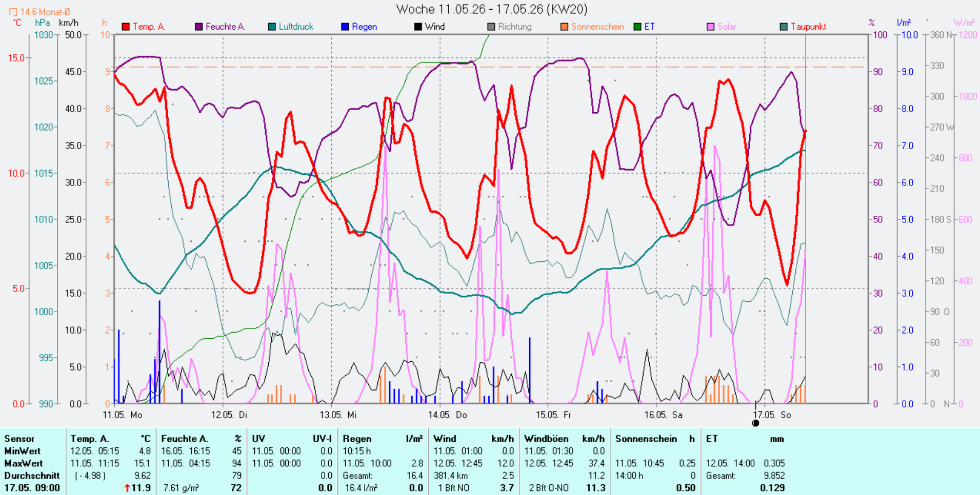The width and height of the screenshot is (980, 495).
Task: Click the purple Feuchte A. legend swatch
Action: coord(198,27)
